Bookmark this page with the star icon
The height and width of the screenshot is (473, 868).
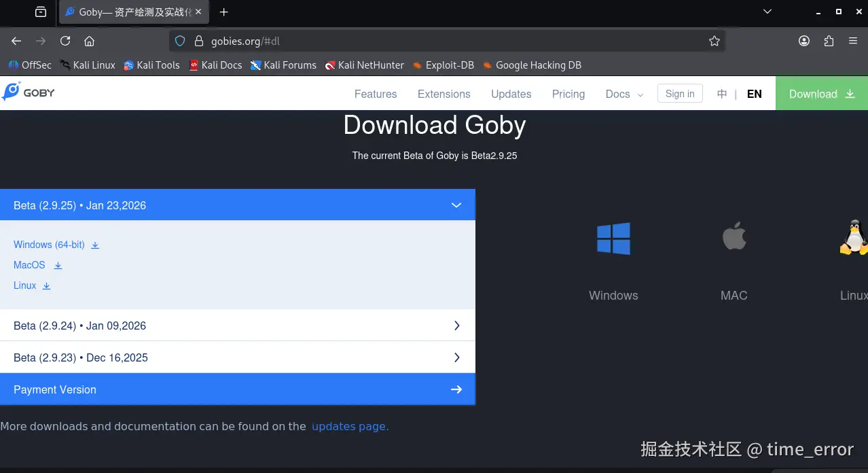point(714,41)
